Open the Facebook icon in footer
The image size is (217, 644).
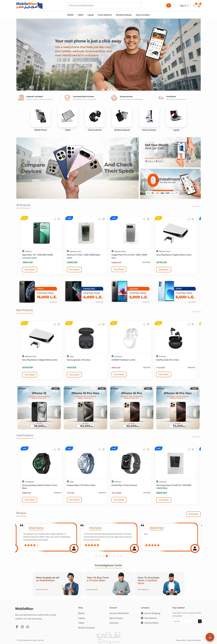[x=17, y=627]
